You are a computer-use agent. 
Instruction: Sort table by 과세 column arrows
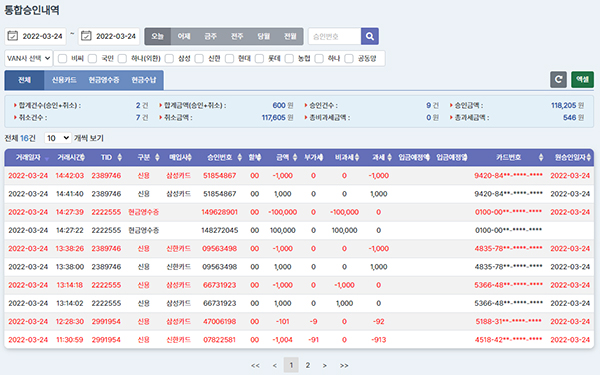click(x=390, y=157)
